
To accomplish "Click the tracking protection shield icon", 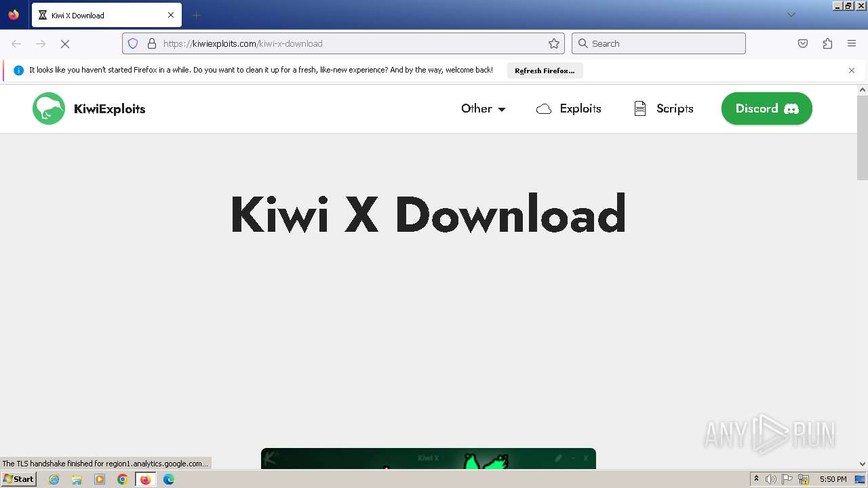I will [133, 43].
